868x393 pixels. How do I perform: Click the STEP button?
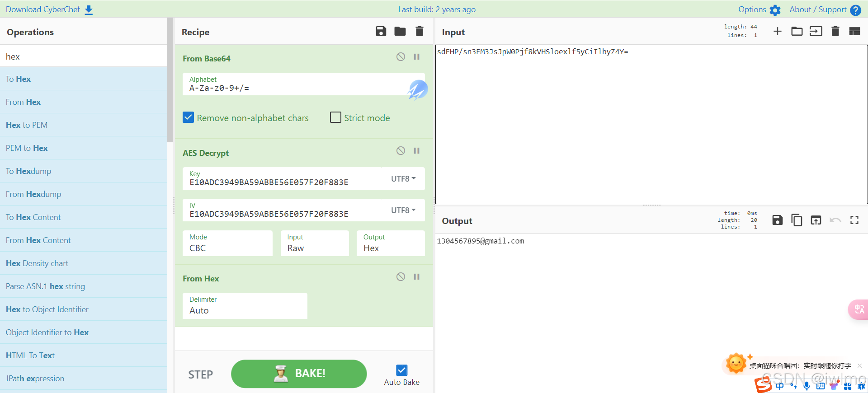tap(201, 374)
